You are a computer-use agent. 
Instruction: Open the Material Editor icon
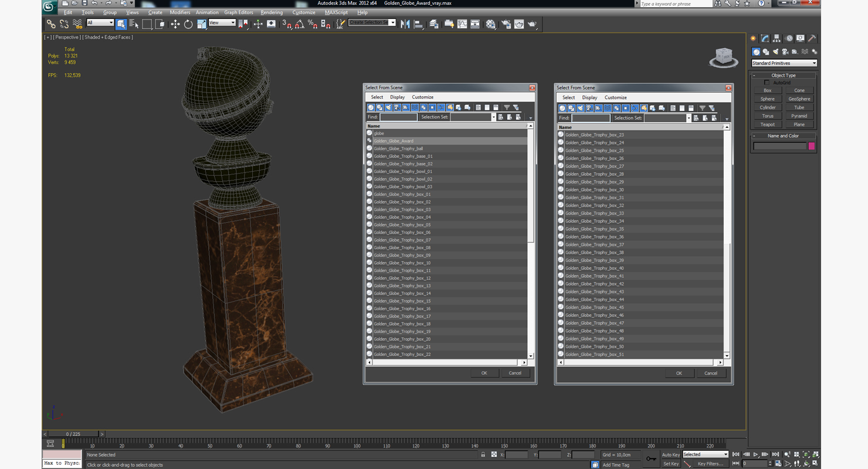tap(490, 24)
